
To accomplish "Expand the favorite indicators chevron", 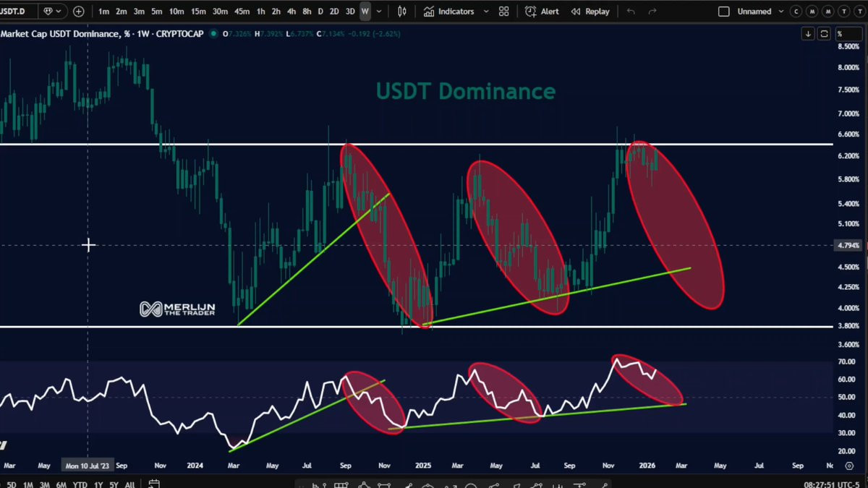I will 485,12.
